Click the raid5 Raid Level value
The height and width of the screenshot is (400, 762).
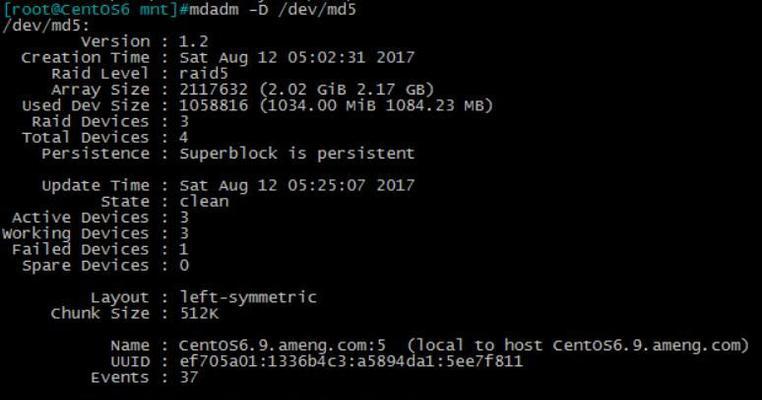204,73
